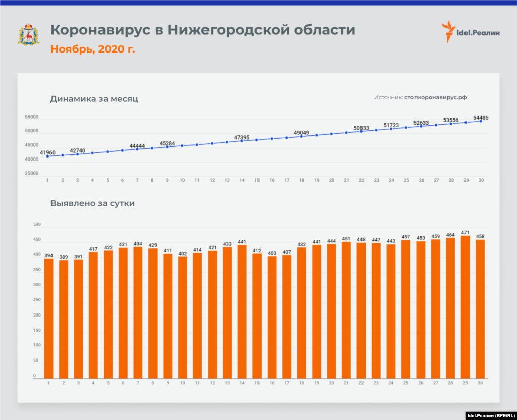
Task: Select the data point labeled 54485
Action: click(481, 121)
